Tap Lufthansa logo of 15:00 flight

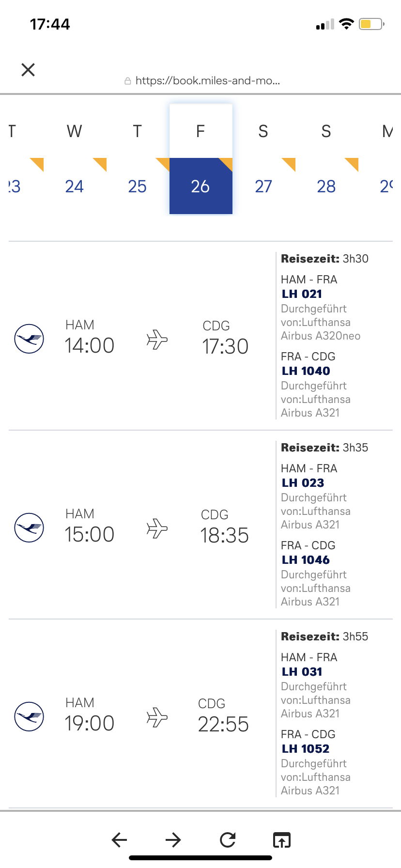tap(29, 527)
